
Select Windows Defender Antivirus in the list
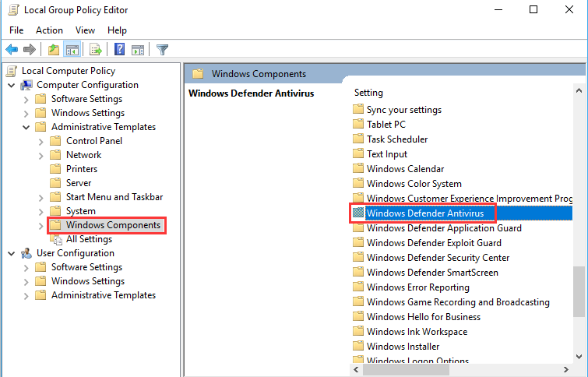click(x=425, y=213)
